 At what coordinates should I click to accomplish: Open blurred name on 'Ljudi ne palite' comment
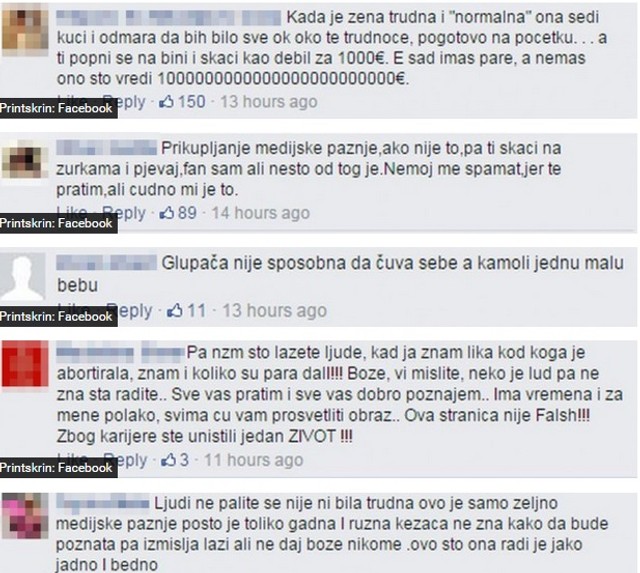click(x=102, y=503)
